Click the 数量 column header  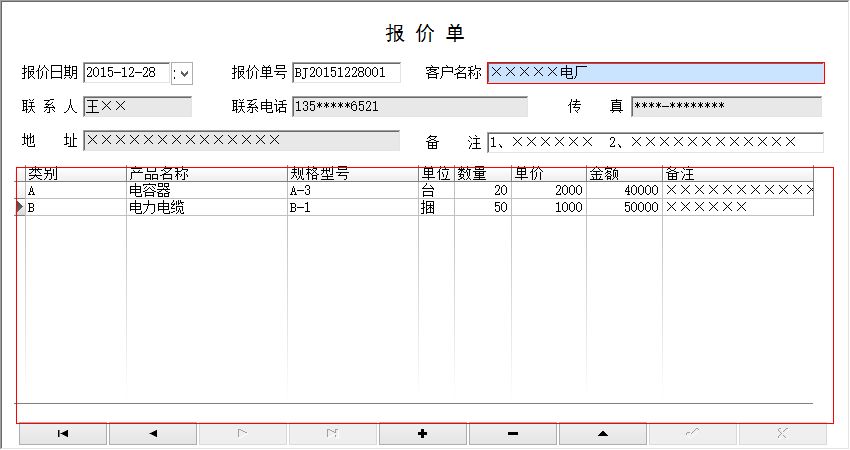click(483, 174)
